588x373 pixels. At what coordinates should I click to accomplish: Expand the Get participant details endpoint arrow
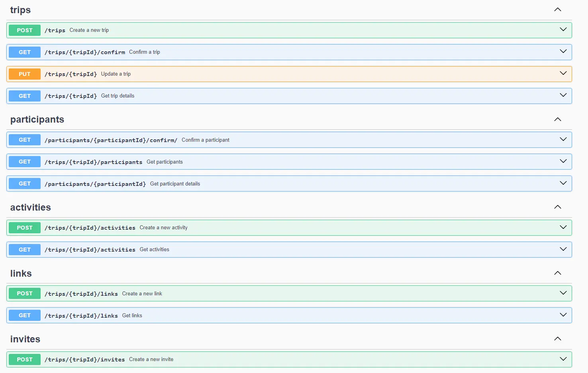(x=563, y=183)
